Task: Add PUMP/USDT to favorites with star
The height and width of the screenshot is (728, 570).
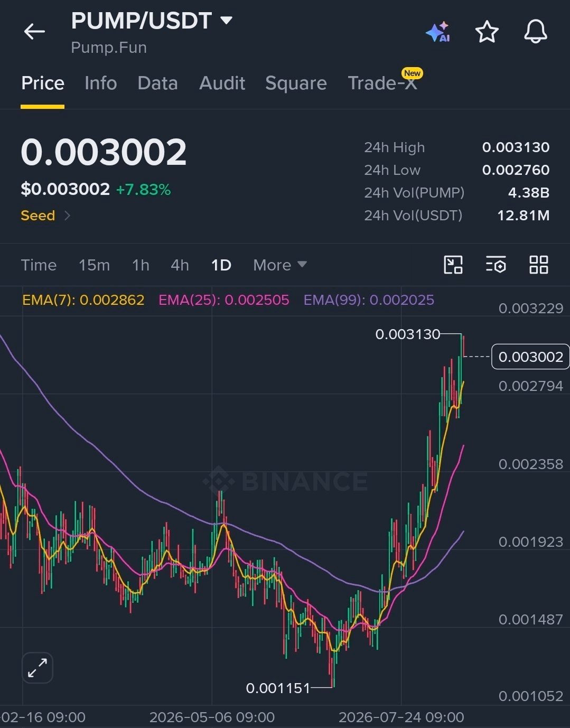Action: [x=487, y=32]
